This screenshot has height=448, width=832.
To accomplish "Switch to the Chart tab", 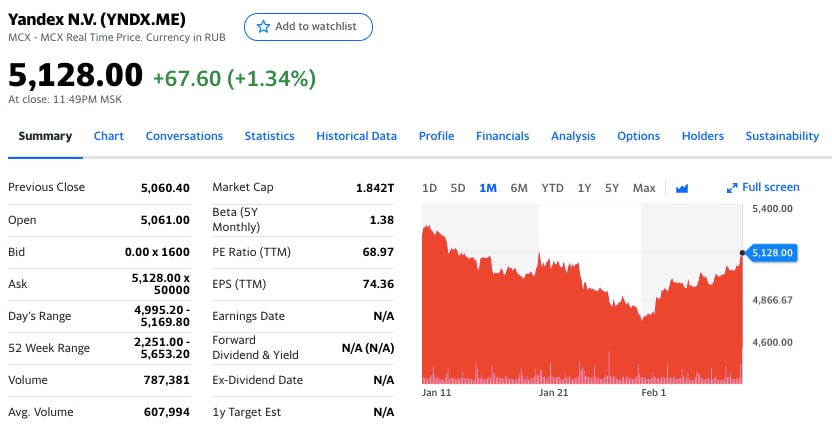I will (109, 136).
